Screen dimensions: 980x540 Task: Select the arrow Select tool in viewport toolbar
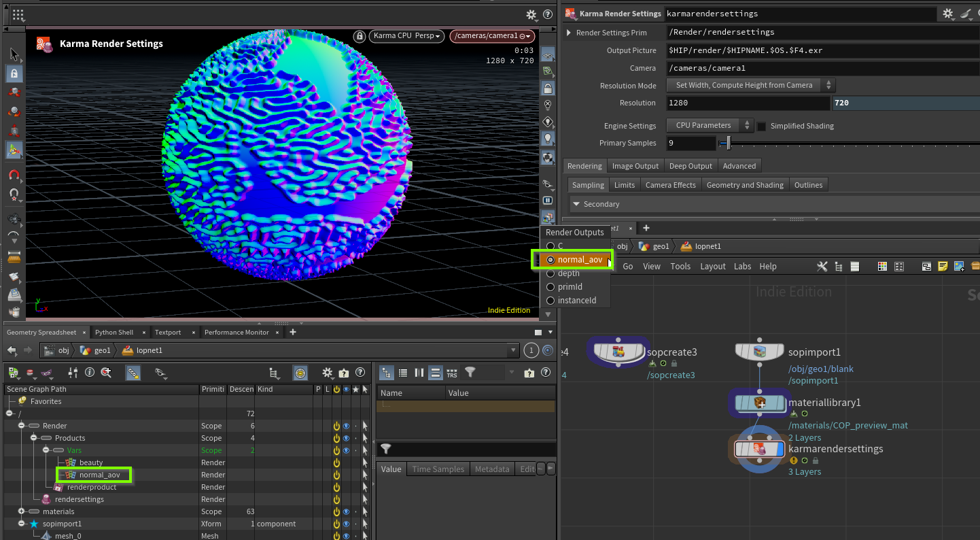point(14,54)
